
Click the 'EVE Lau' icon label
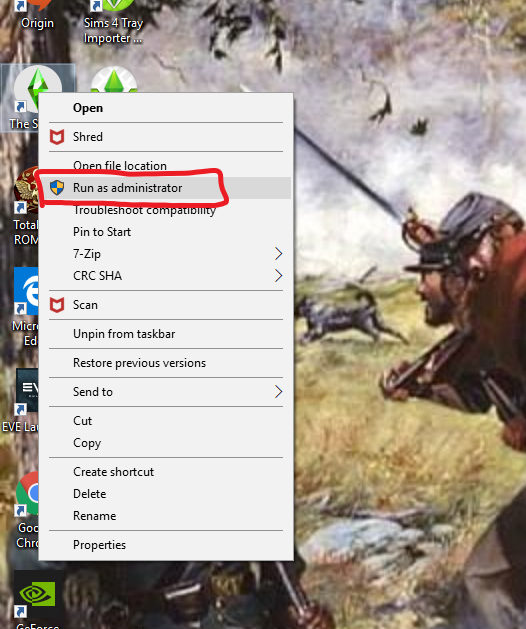click(20, 427)
